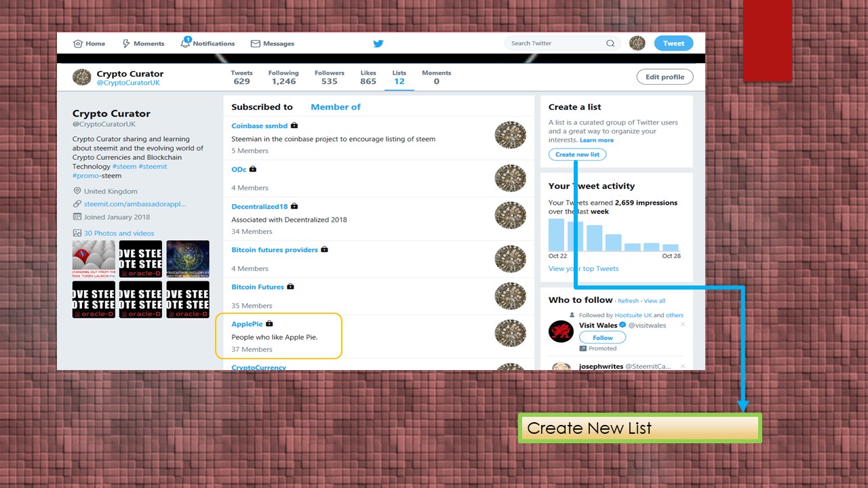The height and width of the screenshot is (488, 868).
Task: Click the Visit Wales red dragon avatar
Action: 561,331
